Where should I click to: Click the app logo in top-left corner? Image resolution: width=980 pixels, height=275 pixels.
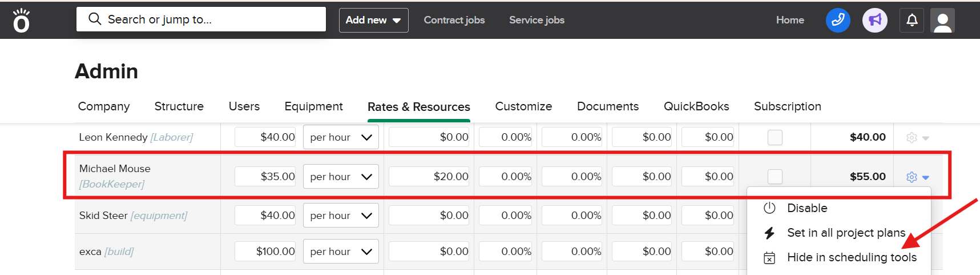pos(21,21)
